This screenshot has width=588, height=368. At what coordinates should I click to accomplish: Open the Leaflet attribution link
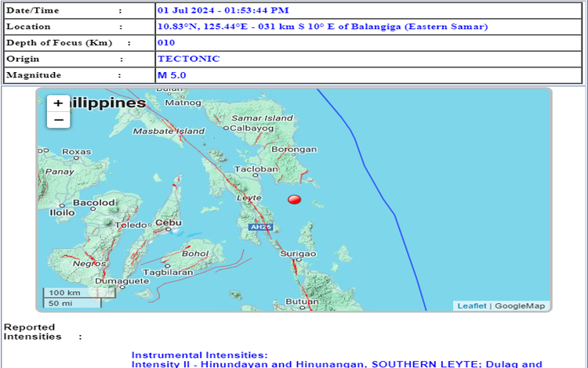pyautogui.click(x=472, y=306)
